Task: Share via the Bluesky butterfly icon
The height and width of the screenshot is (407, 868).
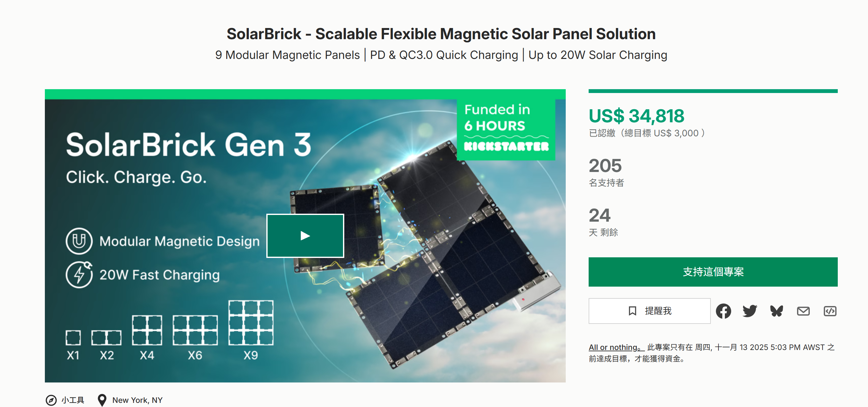Action: pos(776,311)
